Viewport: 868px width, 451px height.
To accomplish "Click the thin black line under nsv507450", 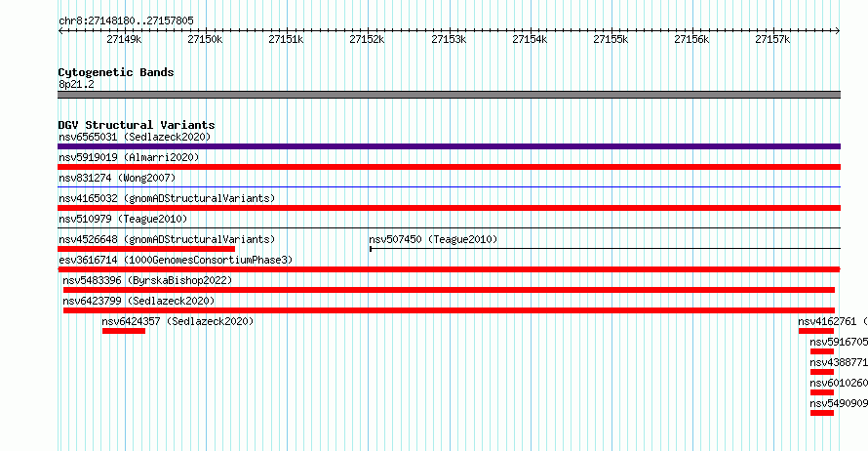I will (x=605, y=249).
